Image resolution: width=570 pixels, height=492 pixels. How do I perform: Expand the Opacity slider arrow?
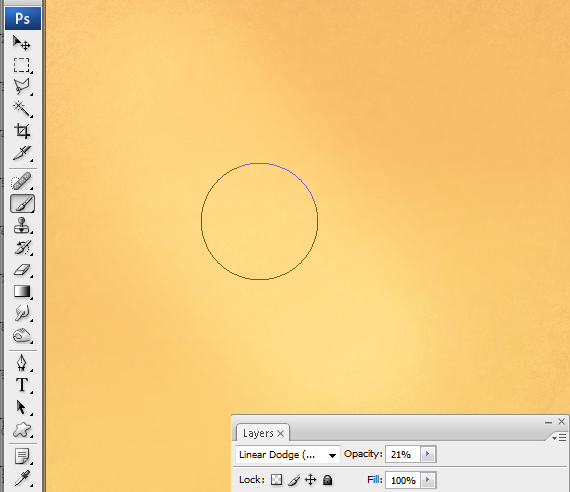(428, 454)
